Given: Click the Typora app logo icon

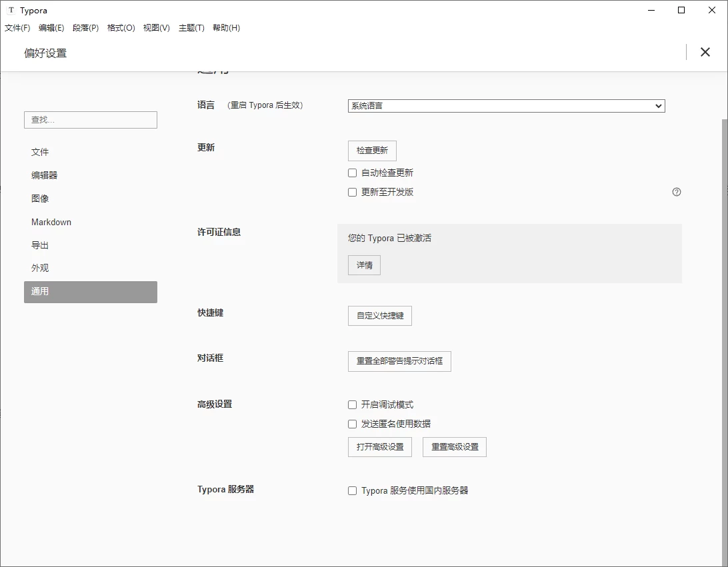Looking at the screenshot, I should pyautogui.click(x=11, y=11).
